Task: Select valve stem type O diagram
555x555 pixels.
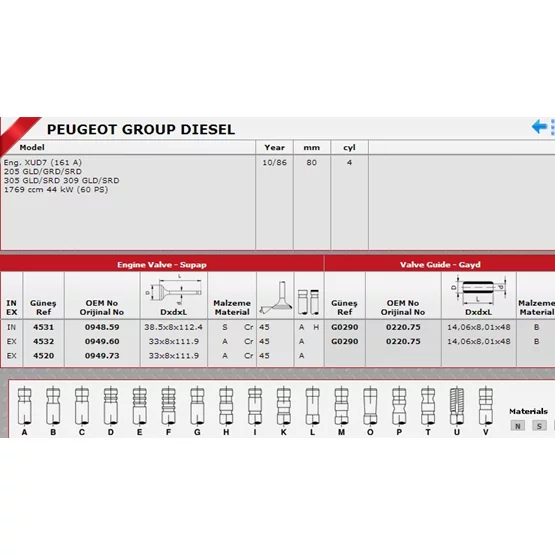Action: coord(370,406)
